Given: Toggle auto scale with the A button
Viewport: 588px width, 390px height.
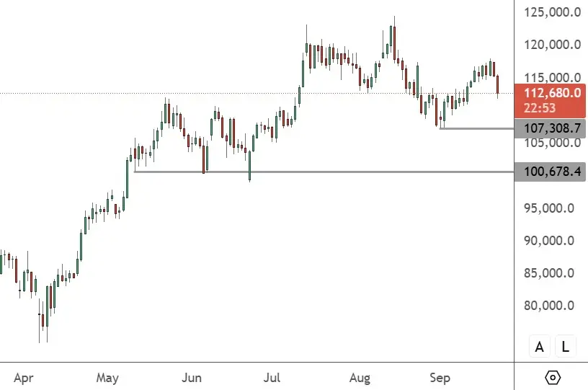Looking at the screenshot, I should 539,347.
